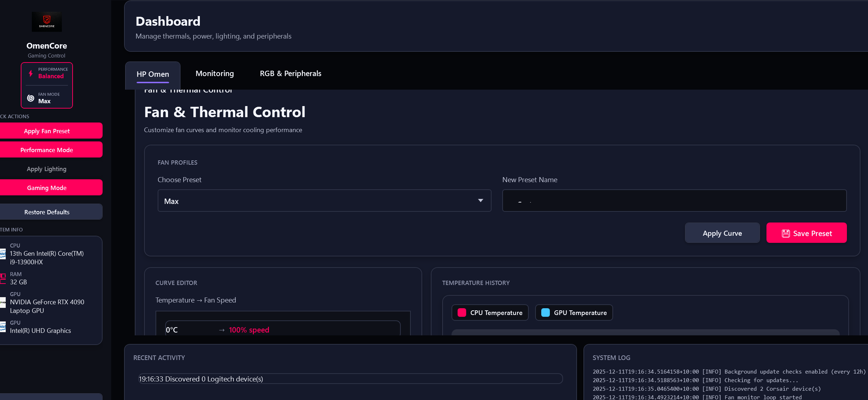Switch to the Monitoring tab

coord(214,74)
